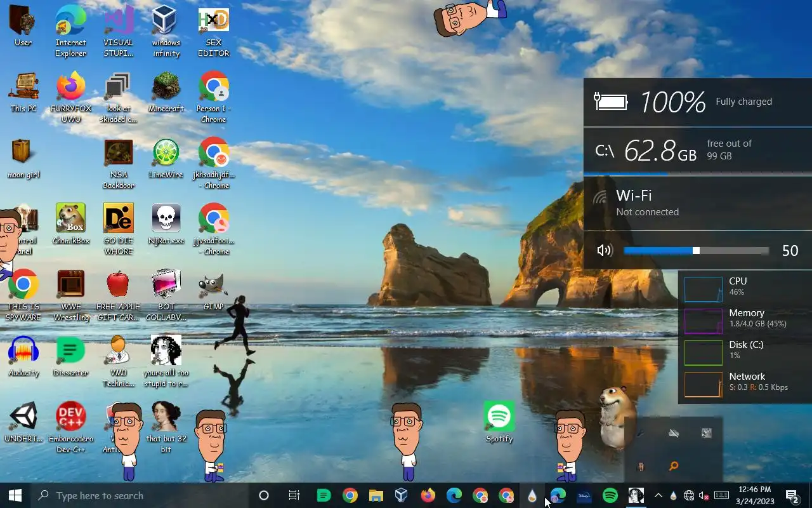This screenshot has width=812, height=508.
Task: Open the windows infinity VirtualBox shortcut
Action: click(x=166, y=31)
